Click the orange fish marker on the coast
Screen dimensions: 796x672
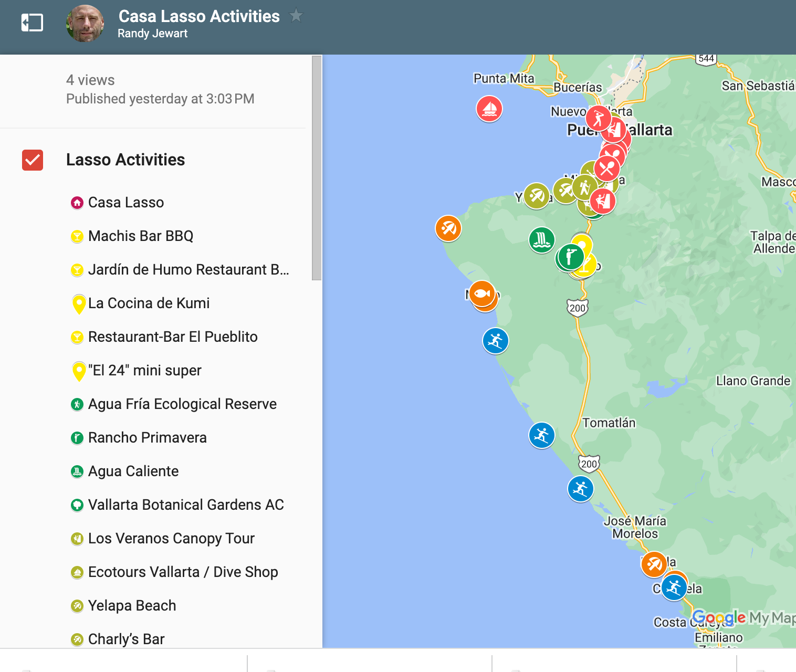[x=482, y=293]
